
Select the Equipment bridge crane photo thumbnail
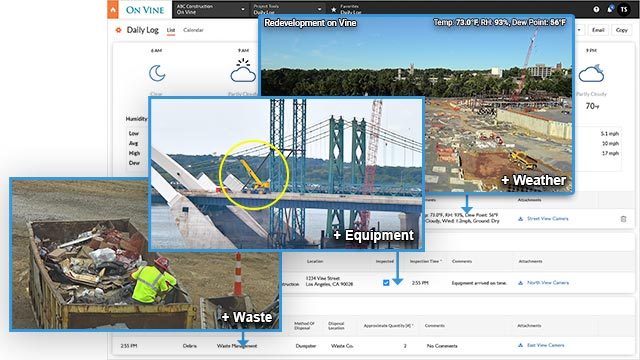click(287, 174)
